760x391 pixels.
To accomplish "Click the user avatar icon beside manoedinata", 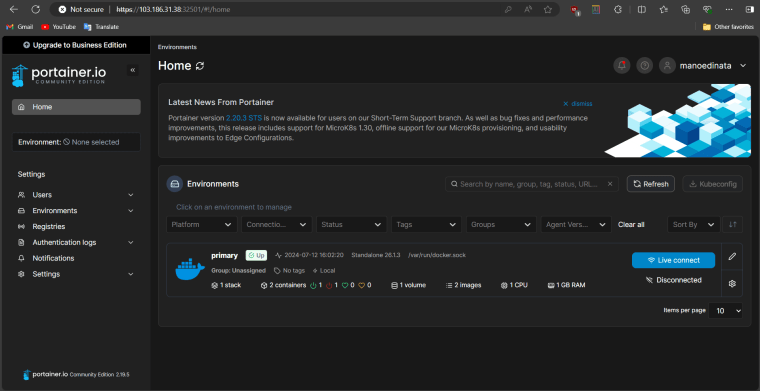I will click(x=667, y=65).
